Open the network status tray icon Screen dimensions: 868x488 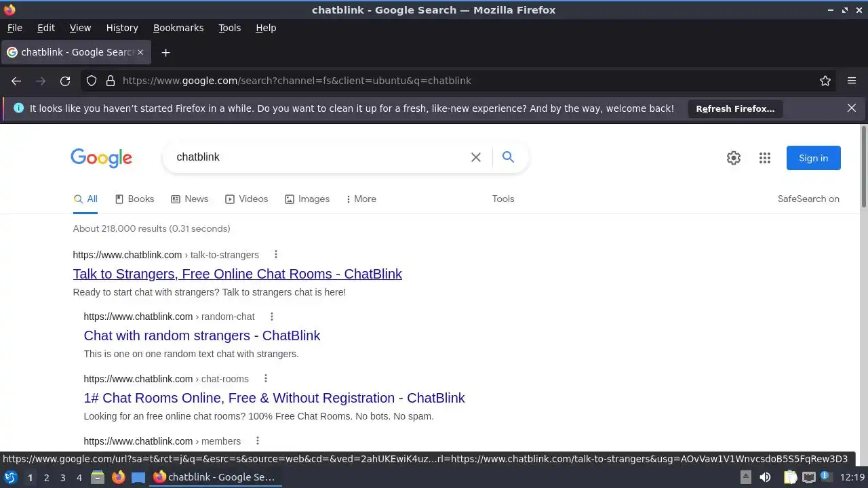coord(808,477)
